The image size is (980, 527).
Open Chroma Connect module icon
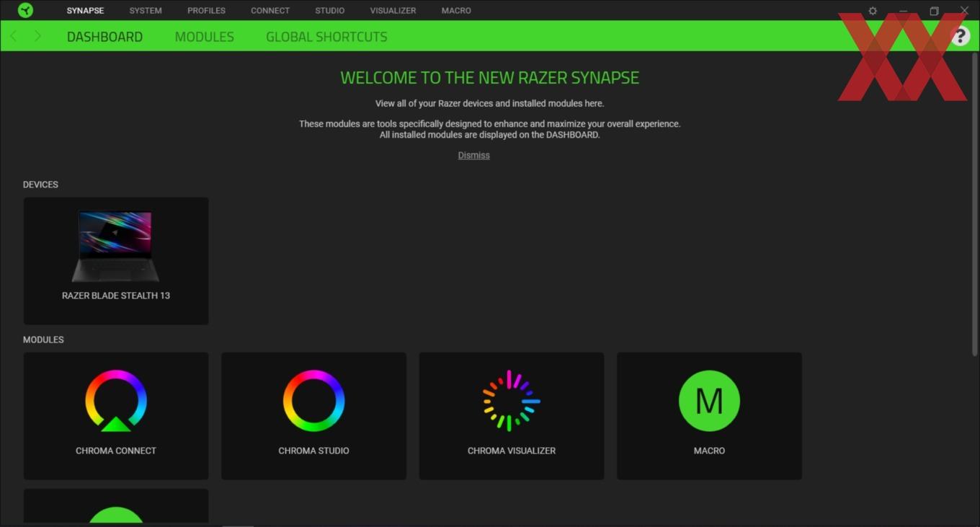(116, 401)
